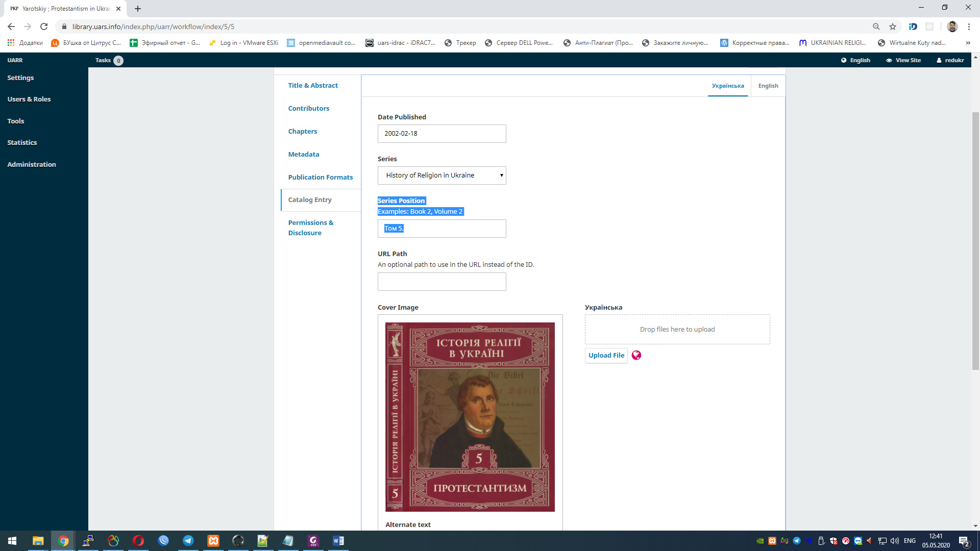Open Administration in the left sidebar

click(32, 165)
